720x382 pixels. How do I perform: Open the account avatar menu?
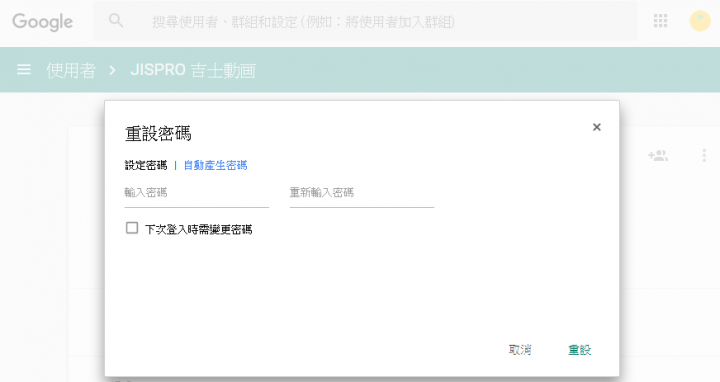tap(700, 21)
